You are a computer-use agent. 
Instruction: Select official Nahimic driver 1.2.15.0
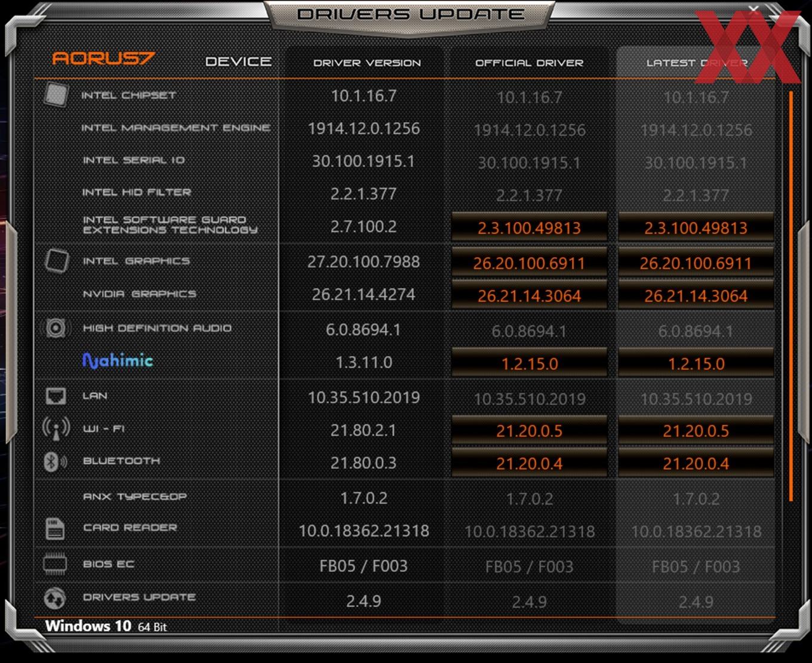pyautogui.click(x=529, y=363)
